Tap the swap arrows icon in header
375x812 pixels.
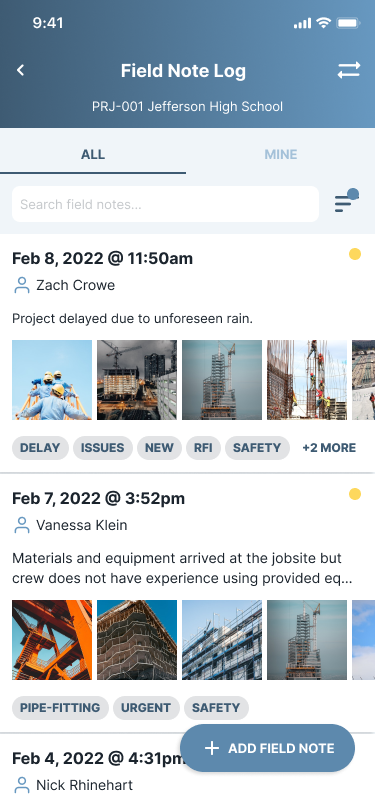[349, 70]
